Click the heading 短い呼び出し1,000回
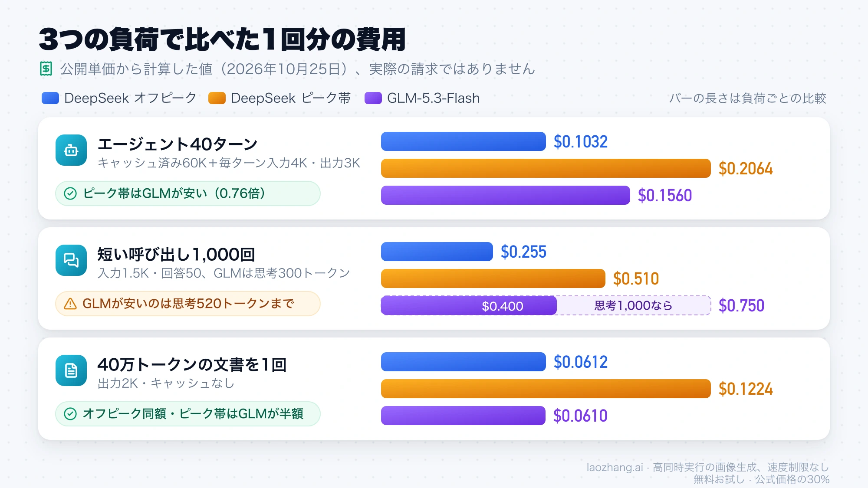 coord(176,254)
